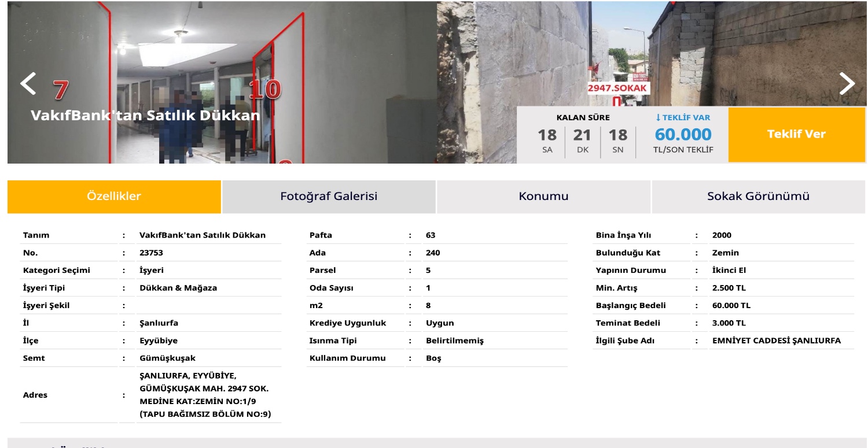Click the red number 10 marker
Viewport: 868px width, 448px height.
265,90
